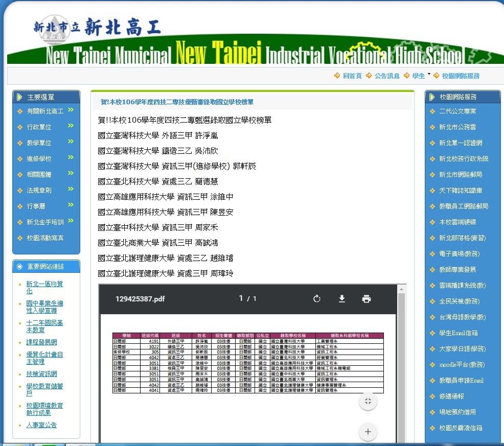Click the 重要網站連結 header icon
Screen dimensions: 504x446
[19, 266]
